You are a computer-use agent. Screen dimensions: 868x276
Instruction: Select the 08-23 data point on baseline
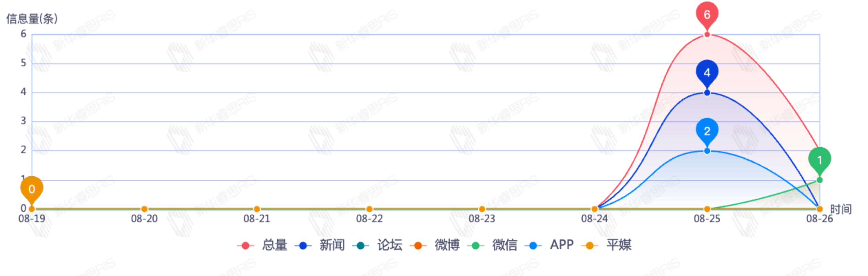(482, 209)
